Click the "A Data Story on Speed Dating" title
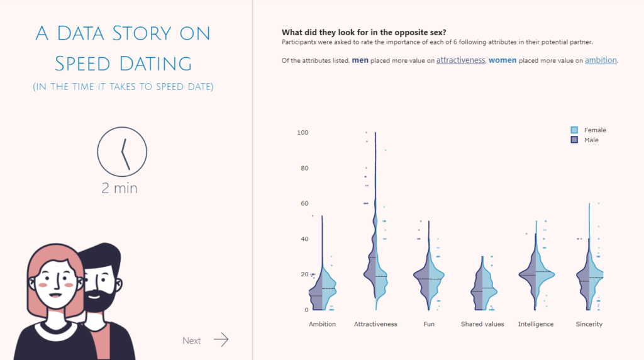Screen dimensions: 644x360 pos(123,48)
